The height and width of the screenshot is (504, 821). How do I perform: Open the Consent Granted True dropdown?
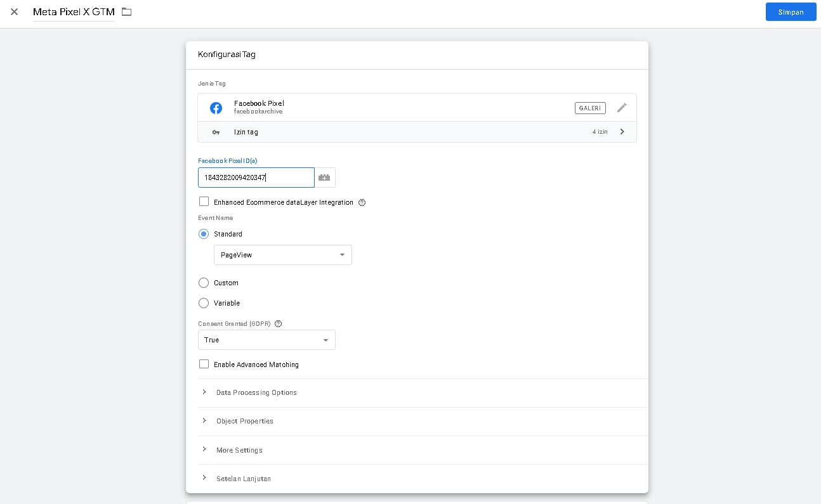click(x=266, y=340)
